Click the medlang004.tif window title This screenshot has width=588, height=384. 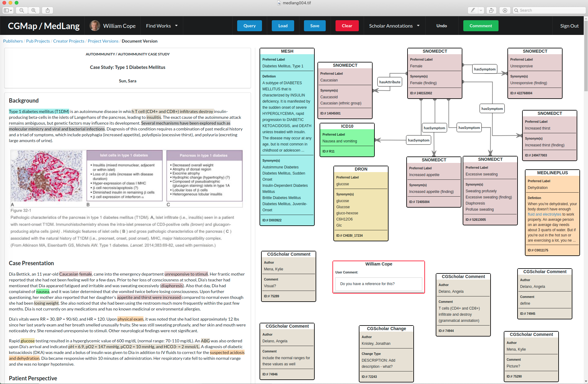pos(297,3)
